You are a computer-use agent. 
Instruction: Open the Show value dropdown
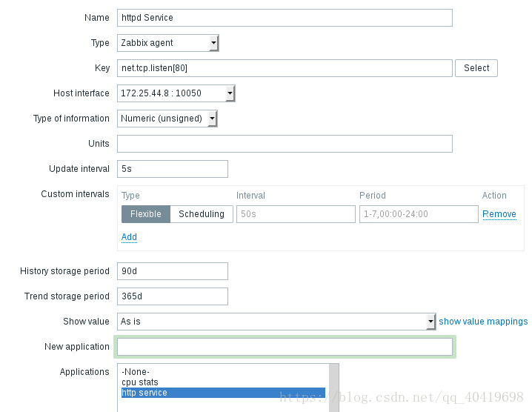pos(276,322)
